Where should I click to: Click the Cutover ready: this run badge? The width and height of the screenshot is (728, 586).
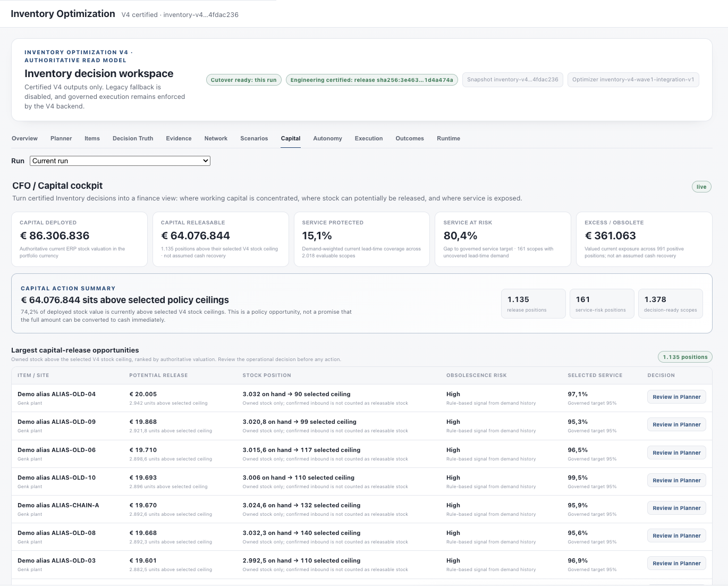point(244,80)
